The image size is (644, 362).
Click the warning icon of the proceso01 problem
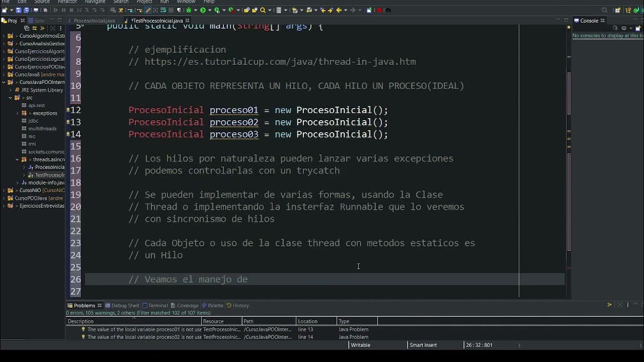(x=84, y=329)
